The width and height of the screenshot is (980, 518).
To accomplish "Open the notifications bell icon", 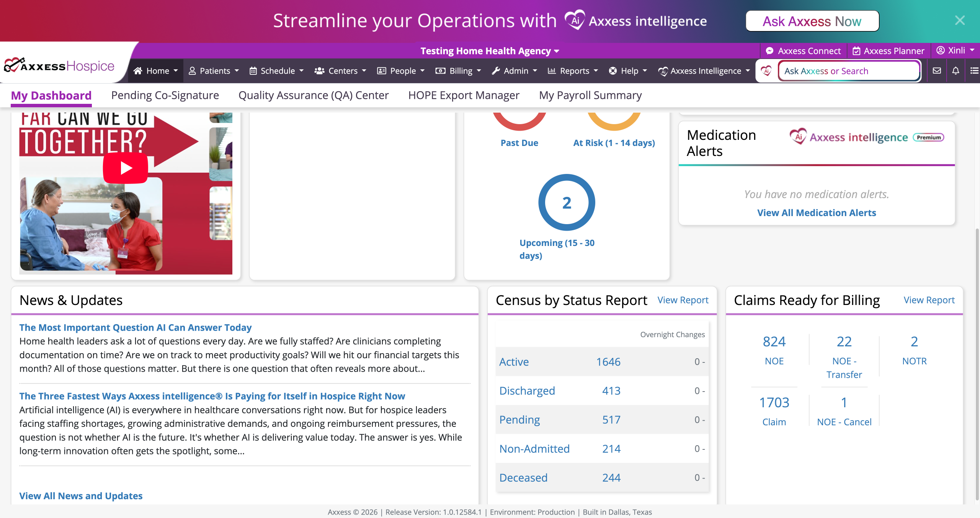I will tap(956, 70).
